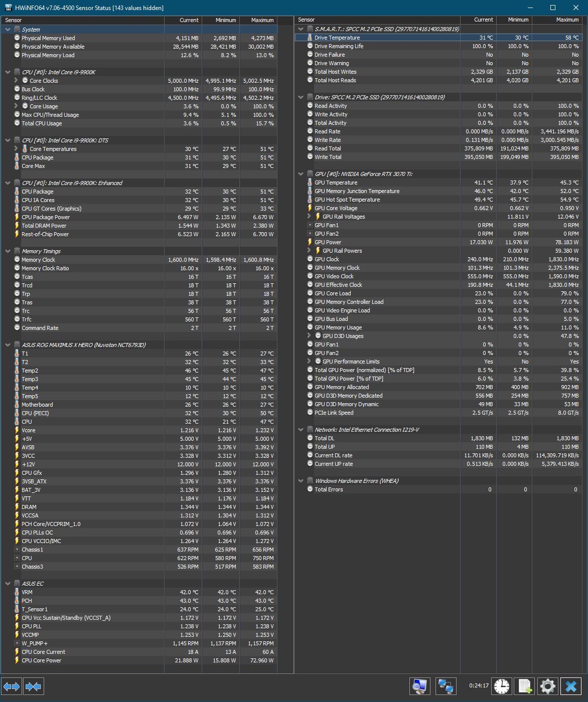588x702 pixels.
Task: Click the expand columns double-arrow toolbar button
Action: click(x=12, y=686)
